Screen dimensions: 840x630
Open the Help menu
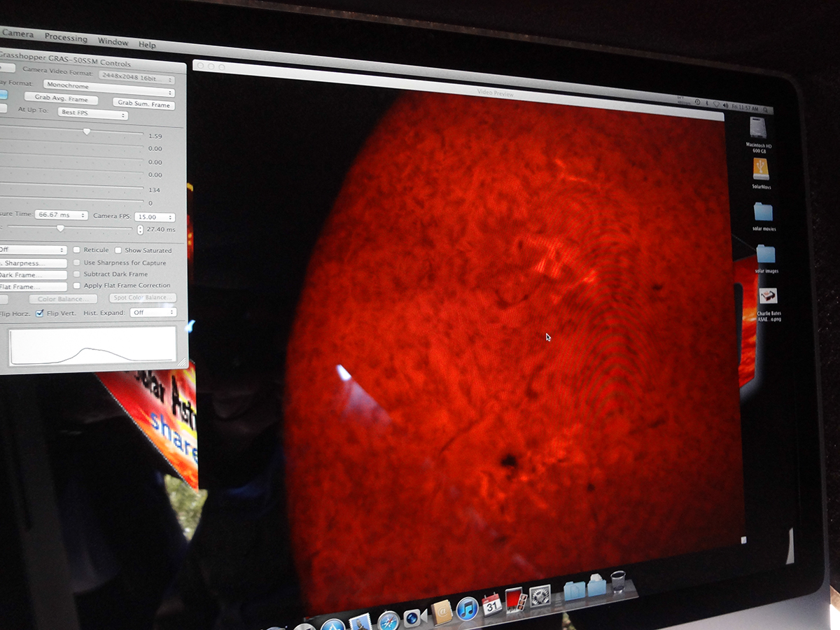coord(147,45)
